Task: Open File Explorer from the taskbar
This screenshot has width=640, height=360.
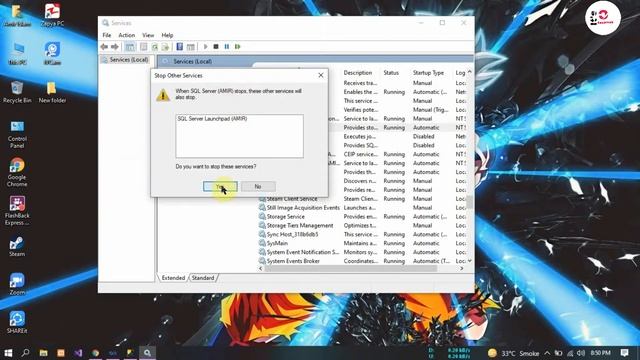Action: tap(44, 353)
